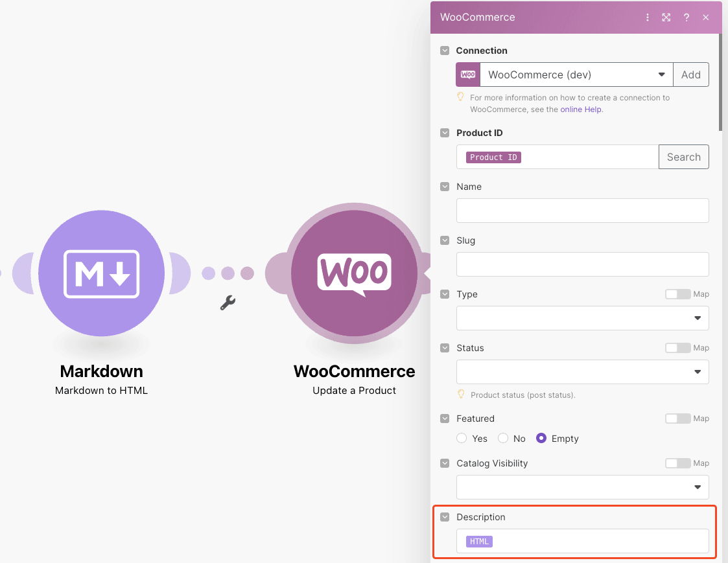The image size is (728, 563).
Task: Click the Markdown module icon
Action: click(101, 273)
